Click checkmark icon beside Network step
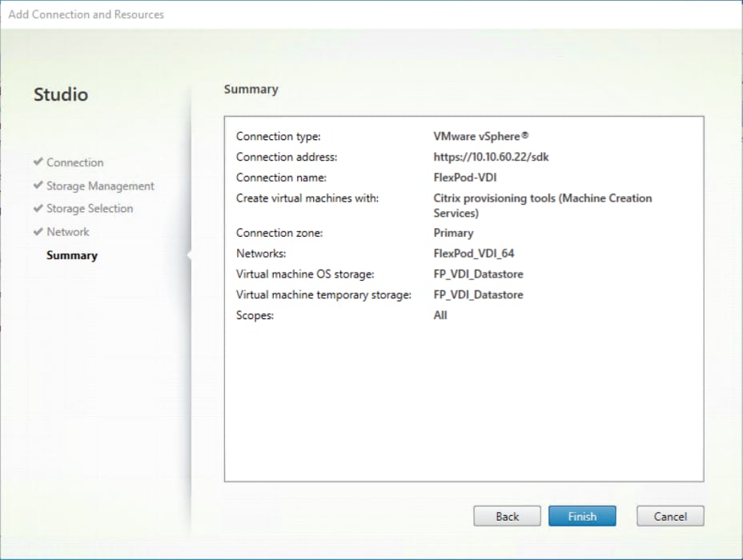Screen dimensions: 743x560 (38, 231)
